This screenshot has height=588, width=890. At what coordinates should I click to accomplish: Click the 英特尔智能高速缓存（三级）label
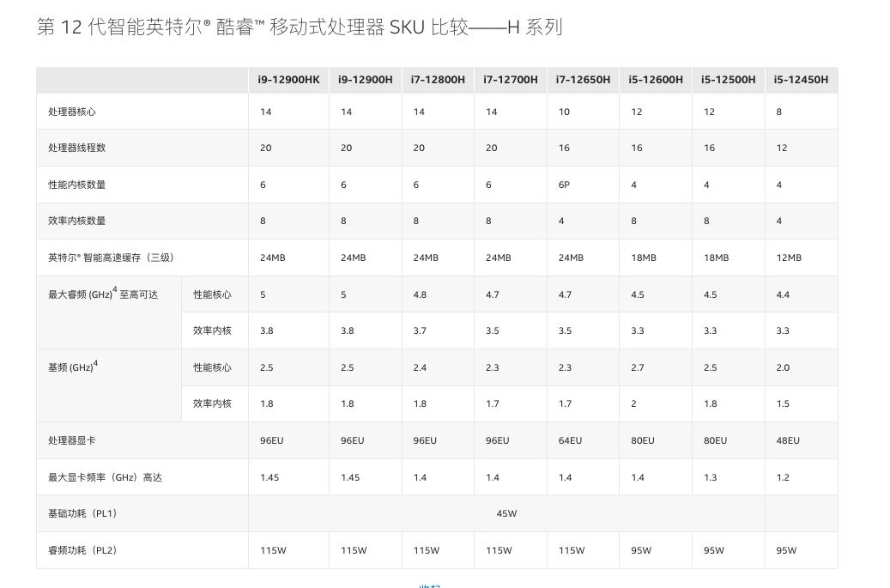click(103, 258)
